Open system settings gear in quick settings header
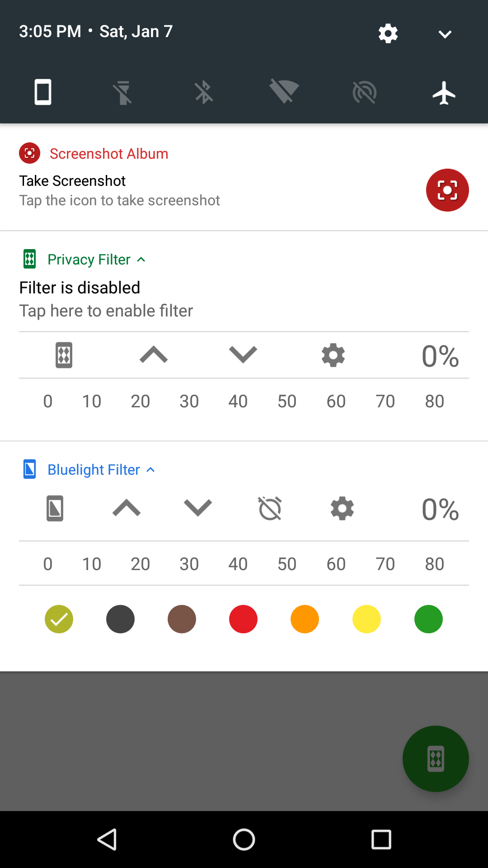Image resolution: width=488 pixels, height=868 pixels. coord(388,33)
